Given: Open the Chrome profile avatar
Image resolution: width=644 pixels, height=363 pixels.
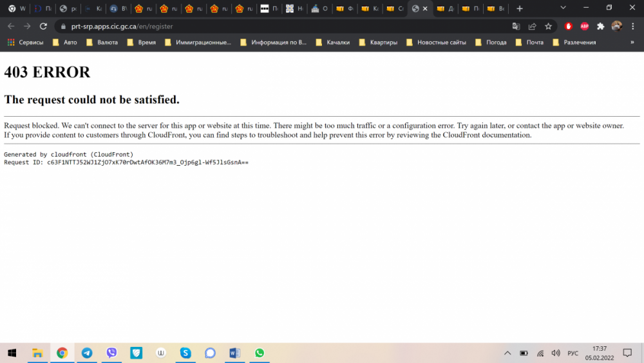Looking at the screenshot, I should pyautogui.click(x=616, y=26).
